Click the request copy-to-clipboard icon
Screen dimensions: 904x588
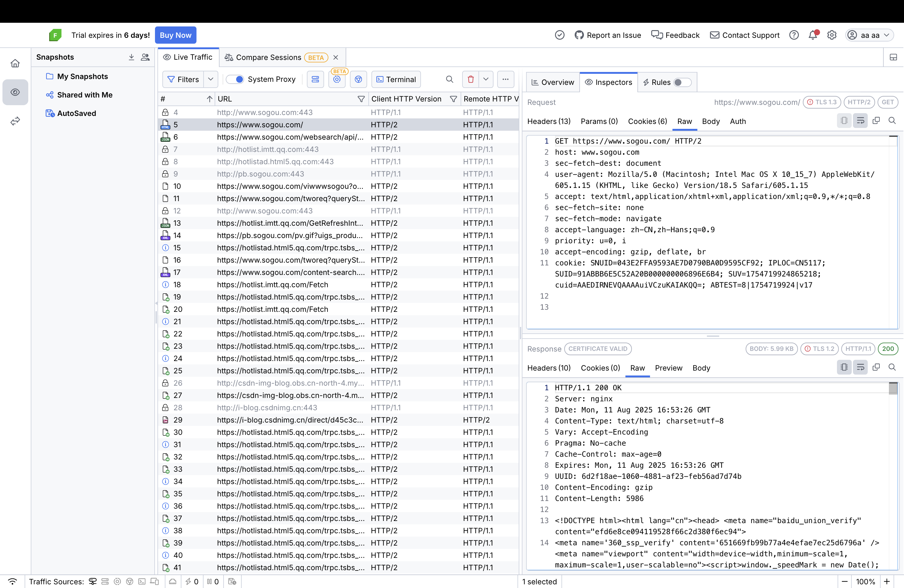pos(876,121)
